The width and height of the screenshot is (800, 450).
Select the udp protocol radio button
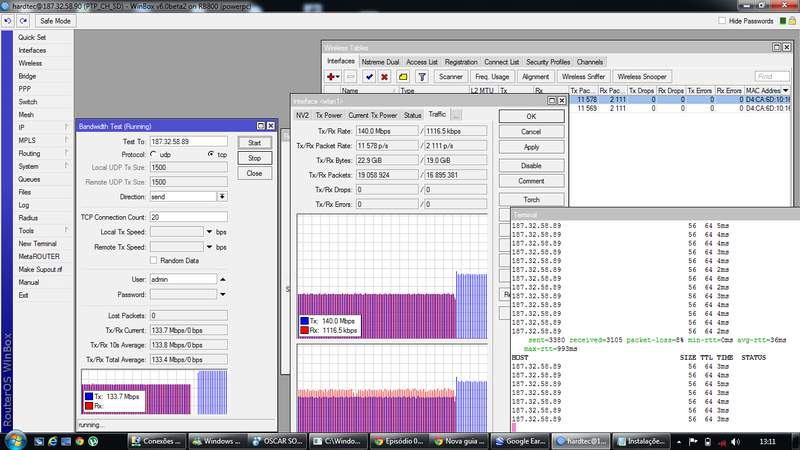(153, 155)
